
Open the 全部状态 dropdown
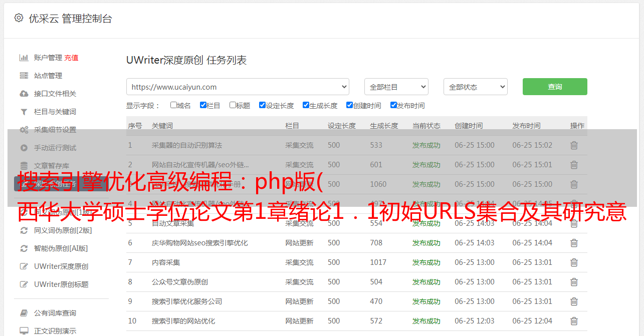(476, 87)
